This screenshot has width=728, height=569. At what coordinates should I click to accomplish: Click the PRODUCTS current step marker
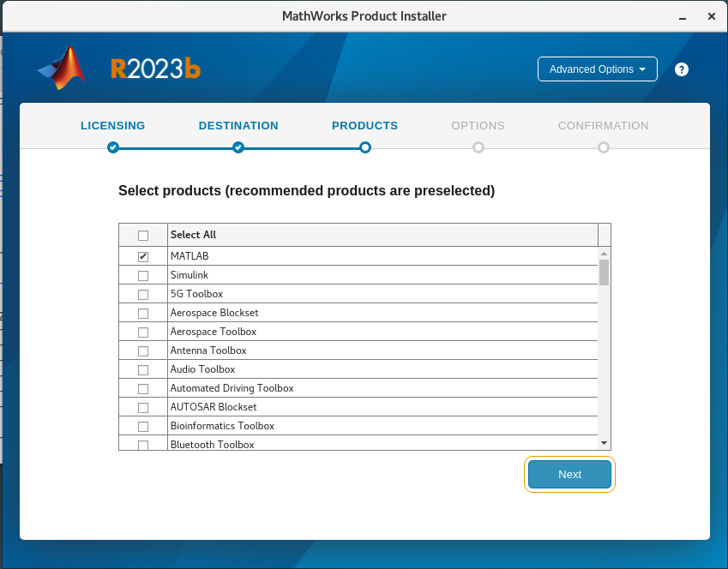pos(365,147)
